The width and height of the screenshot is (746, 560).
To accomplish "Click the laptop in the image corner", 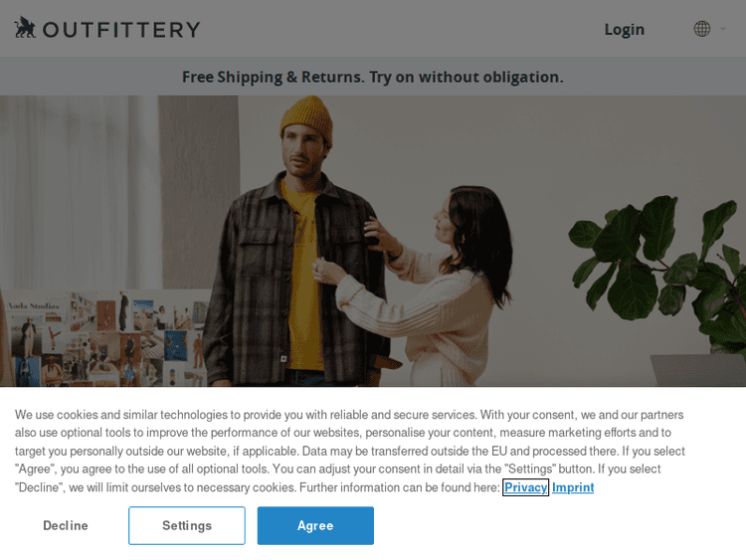I will (x=697, y=370).
